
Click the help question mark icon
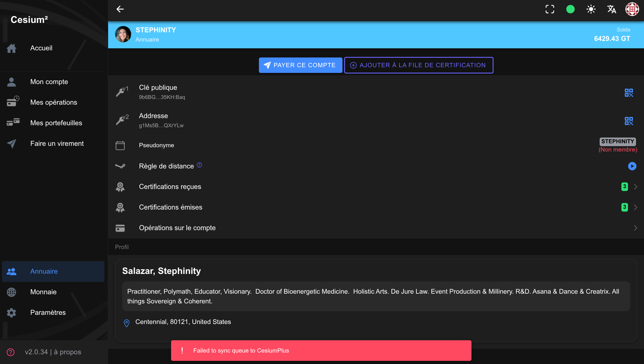point(11,352)
